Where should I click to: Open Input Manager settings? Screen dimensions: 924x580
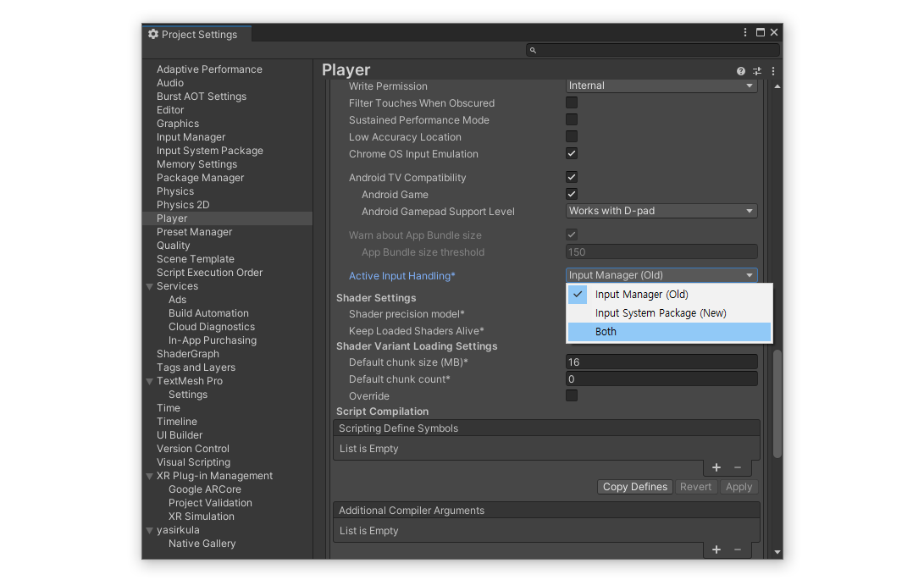191,137
